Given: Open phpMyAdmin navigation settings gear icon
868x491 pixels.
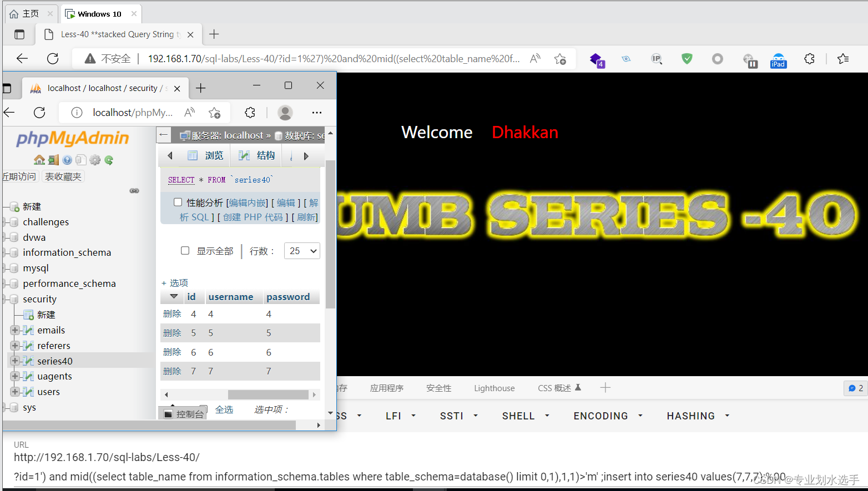Looking at the screenshot, I should pos(95,160).
